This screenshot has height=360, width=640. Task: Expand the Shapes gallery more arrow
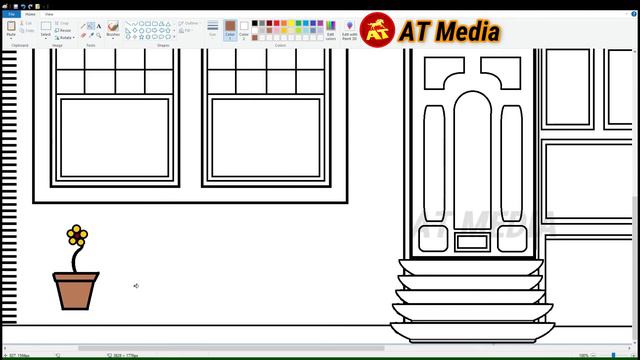tap(174, 37)
